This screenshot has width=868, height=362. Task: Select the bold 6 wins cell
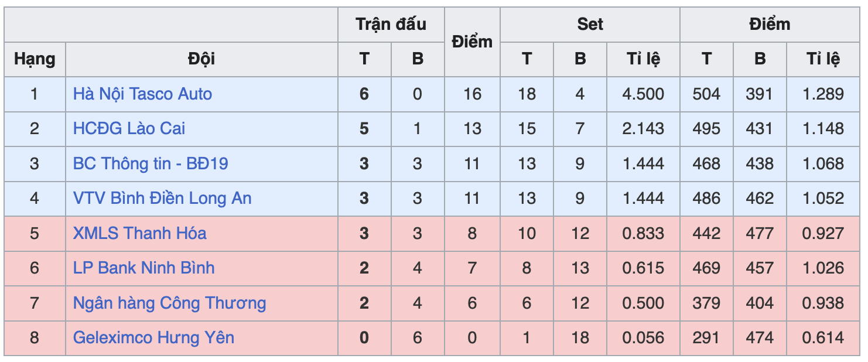point(364,94)
